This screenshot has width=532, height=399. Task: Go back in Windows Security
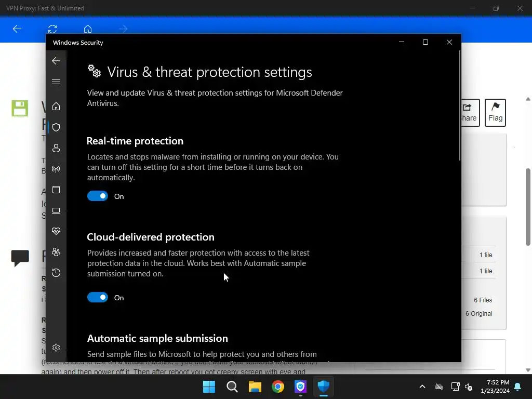pos(56,61)
